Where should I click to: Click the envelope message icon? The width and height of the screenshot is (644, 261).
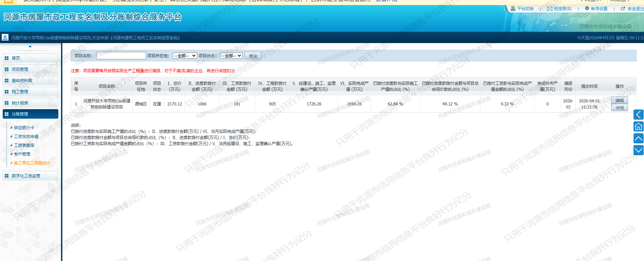[550, 9]
